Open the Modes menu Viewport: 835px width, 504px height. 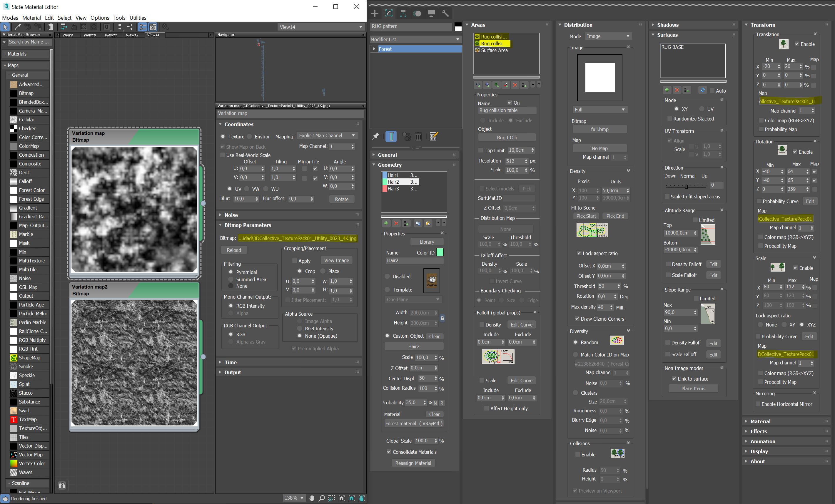(10, 18)
